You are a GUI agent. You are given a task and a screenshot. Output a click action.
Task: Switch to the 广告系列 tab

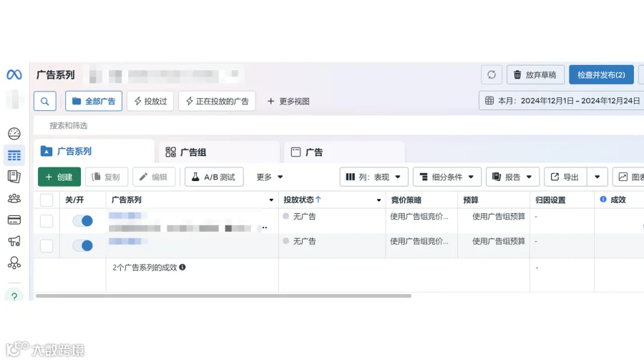(94, 152)
